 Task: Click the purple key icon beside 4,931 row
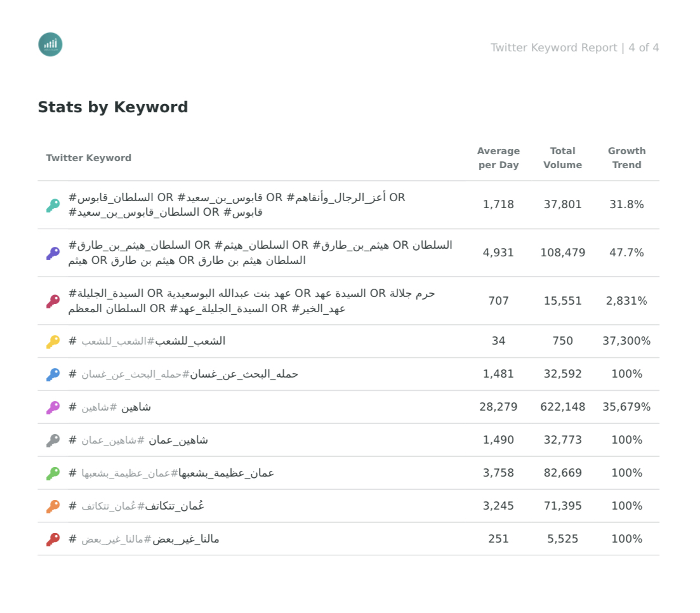tap(53, 253)
